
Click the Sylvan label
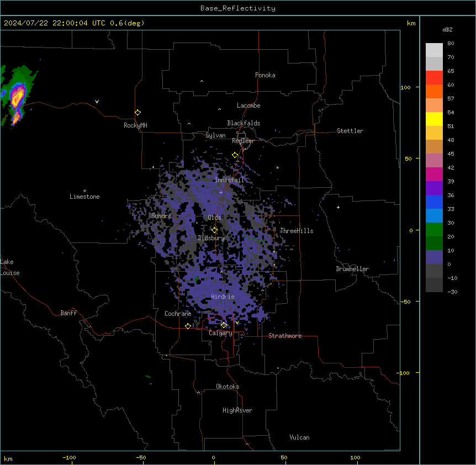point(215,135)
